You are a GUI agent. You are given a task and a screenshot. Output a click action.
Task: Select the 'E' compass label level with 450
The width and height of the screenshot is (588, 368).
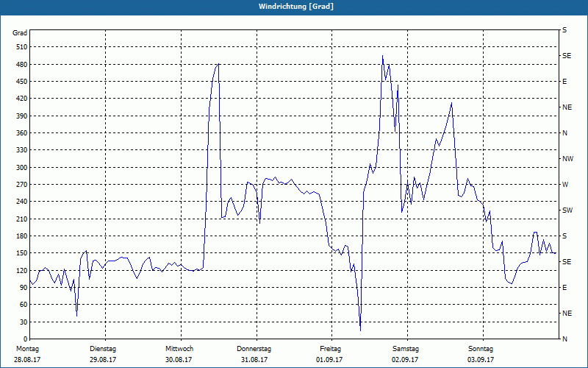564,82
